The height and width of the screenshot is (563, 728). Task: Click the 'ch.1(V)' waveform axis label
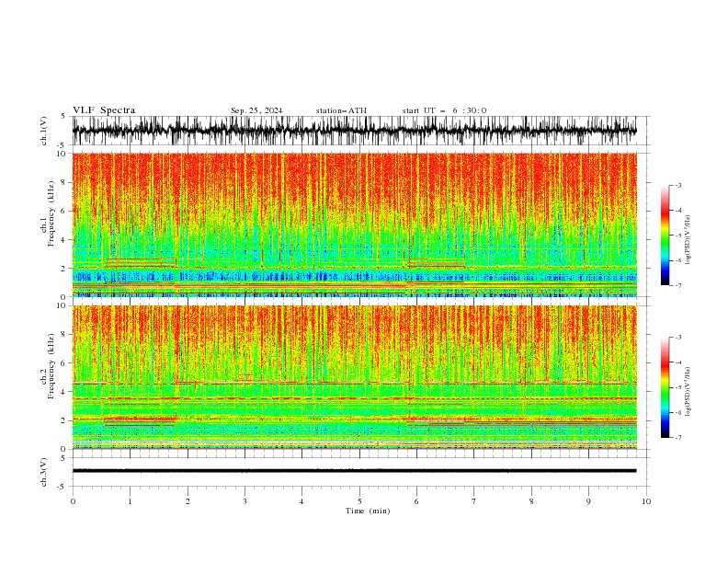point(44,131)
